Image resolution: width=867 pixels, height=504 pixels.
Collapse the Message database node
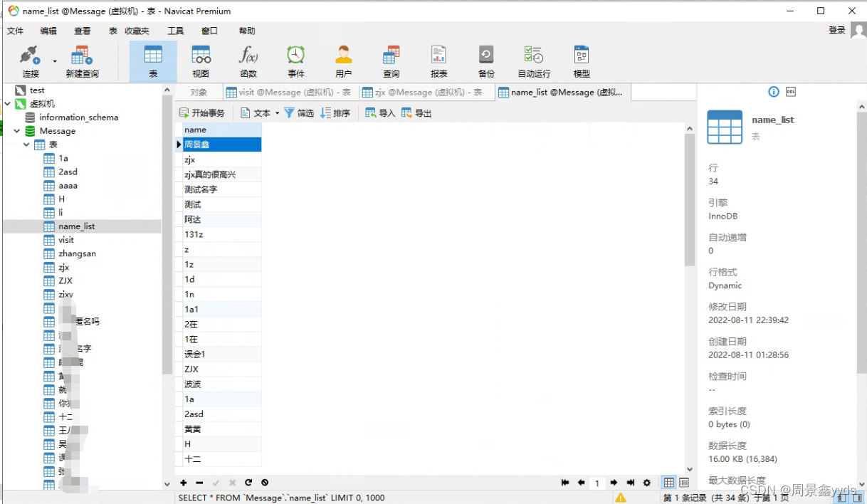tap(16, 131)
